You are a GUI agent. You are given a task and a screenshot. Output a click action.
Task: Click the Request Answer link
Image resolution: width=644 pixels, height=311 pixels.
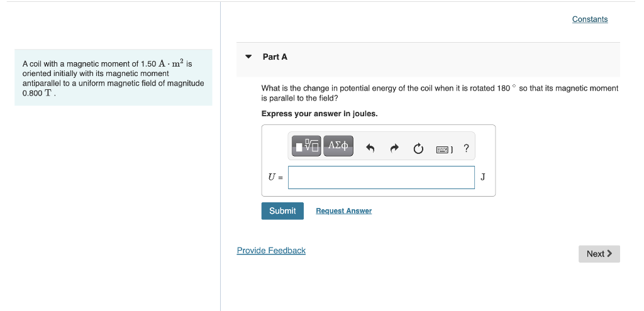point(344,211)
